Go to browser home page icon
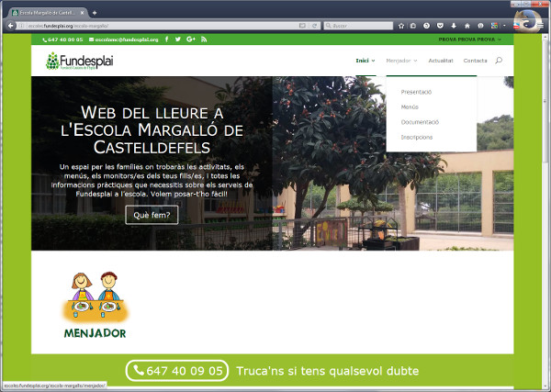This screenshot has height=392, width=551. point(467,26)
